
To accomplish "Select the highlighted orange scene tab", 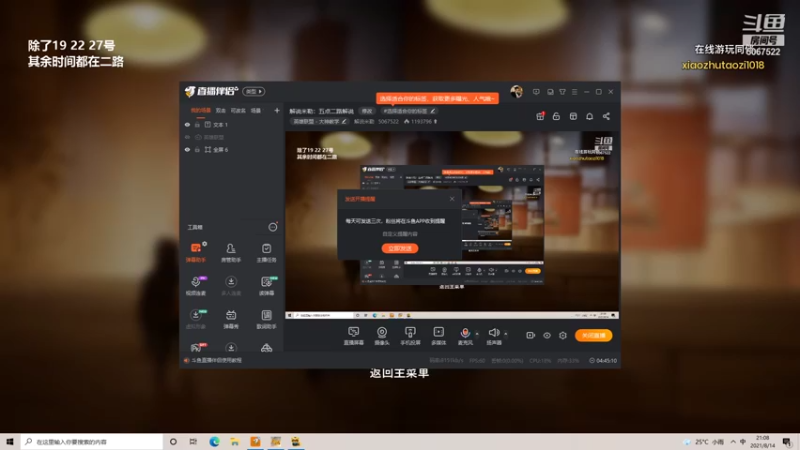I will pyautogui.click(x=201, y=110).
